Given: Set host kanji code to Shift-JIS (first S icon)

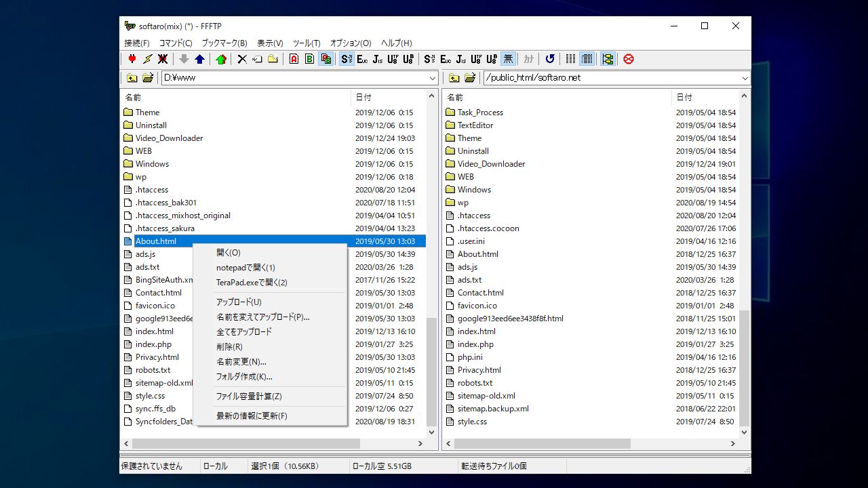Looking at the screenshot, I should (347, 59).
